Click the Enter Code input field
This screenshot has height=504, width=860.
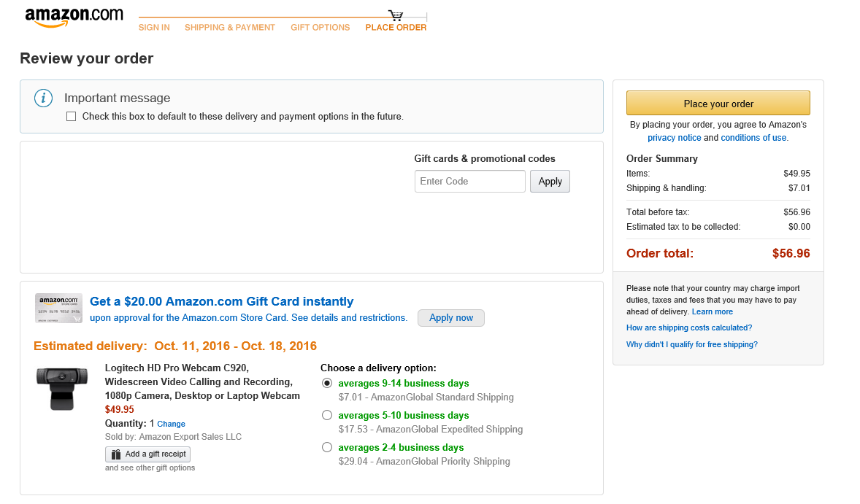click(x=469, y=182)
